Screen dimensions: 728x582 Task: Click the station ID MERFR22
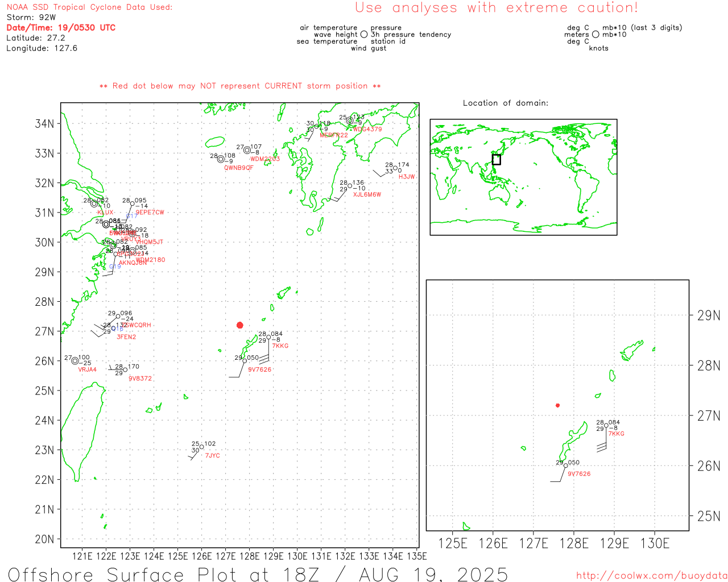[x=334, y=135]
